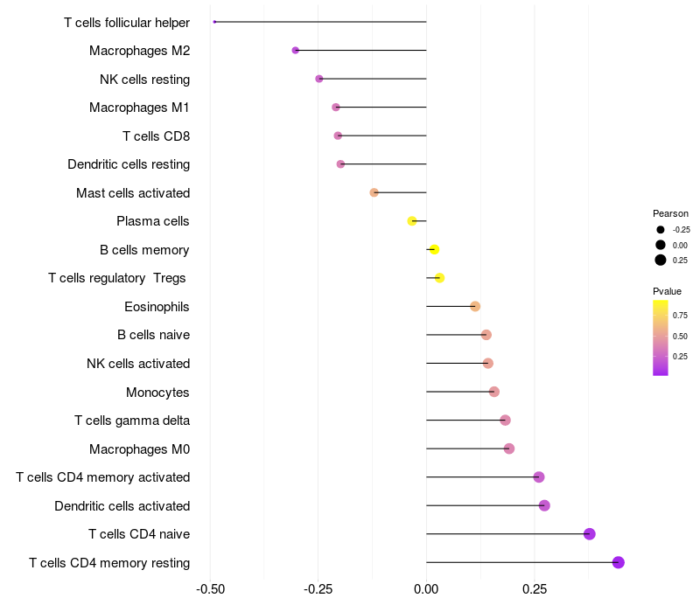Click the T cells CD4 naive point
The height and width of the screenshot is (612, 700).
(x=589, y=534)
